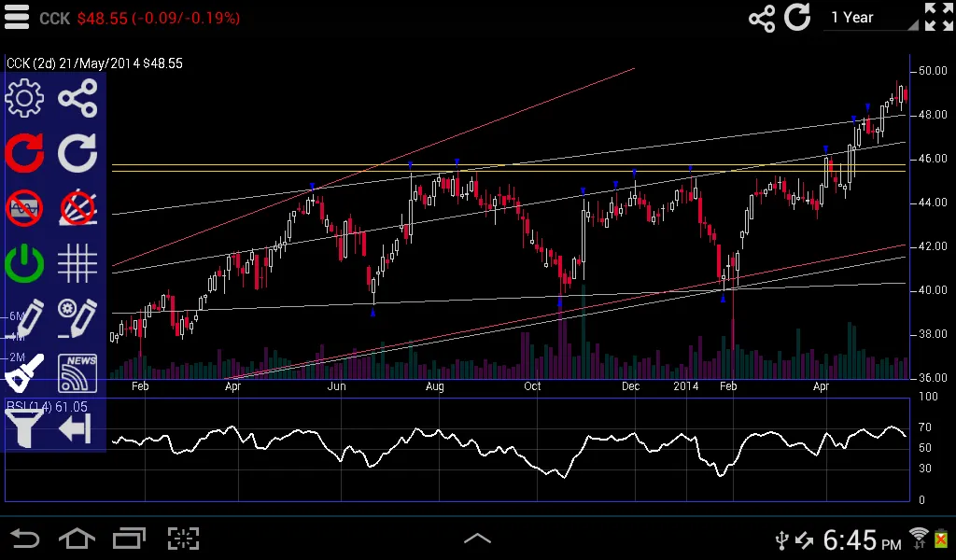The width and height of the screenshot is (956, 560).
Task: Click the side panel share icon
Action: pyautogui.click(x=77, y=97)
